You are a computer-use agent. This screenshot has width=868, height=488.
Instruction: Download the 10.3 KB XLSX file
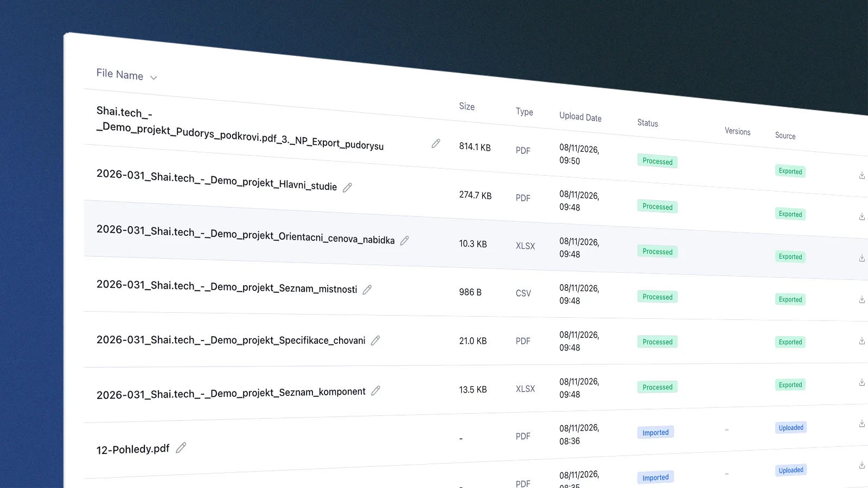click(861, 258)
